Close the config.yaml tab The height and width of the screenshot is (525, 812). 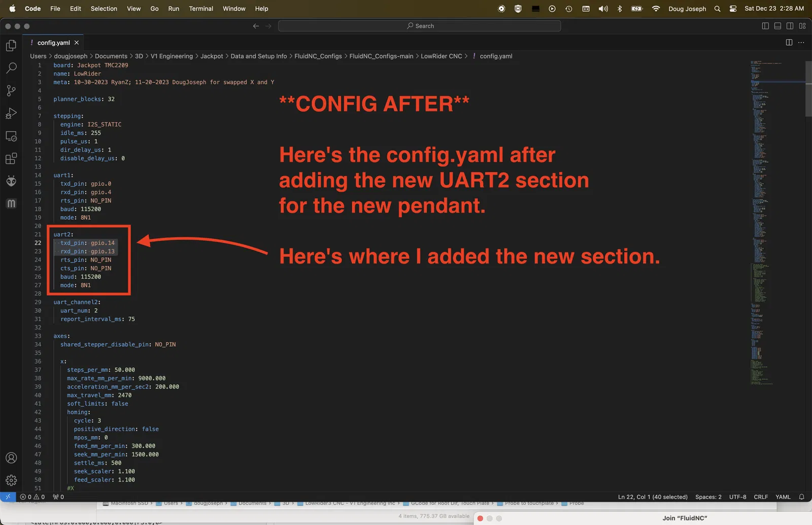click(x=77, y=43)
